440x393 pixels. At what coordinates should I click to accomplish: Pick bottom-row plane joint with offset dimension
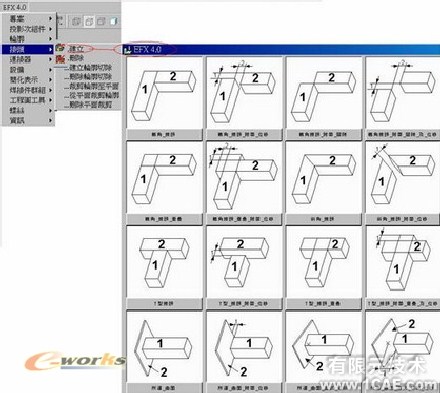pos(244,347)
